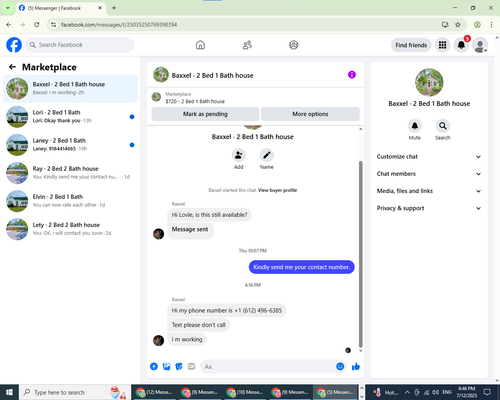
Task: Open the Chrome three-dot menu
Action: click(x=491, y=24)
